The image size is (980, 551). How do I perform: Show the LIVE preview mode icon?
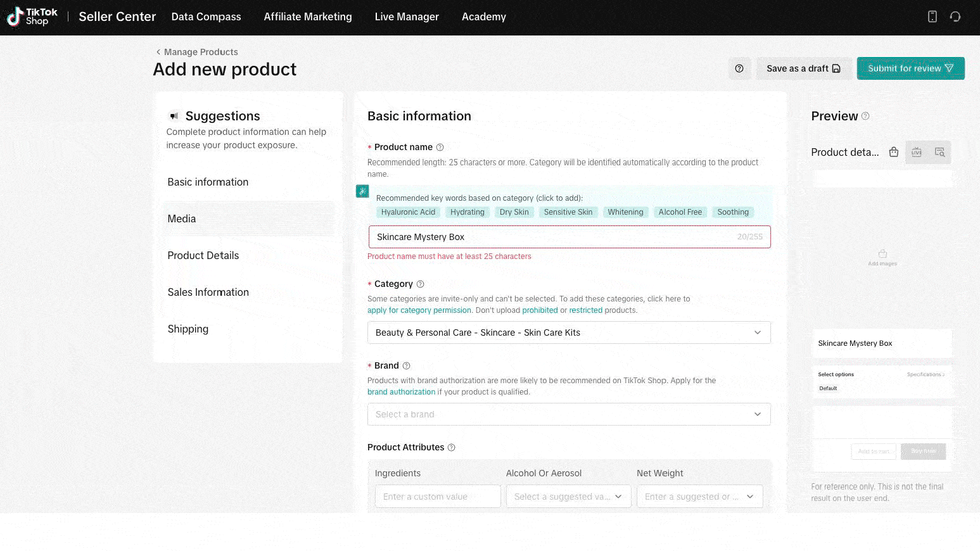click(917, 152)
